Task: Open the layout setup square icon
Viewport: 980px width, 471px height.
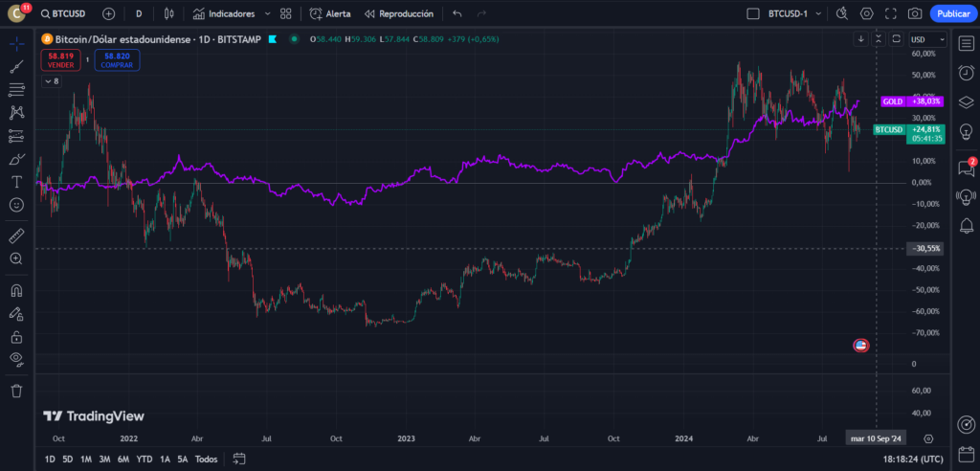Action: point(753,13)
